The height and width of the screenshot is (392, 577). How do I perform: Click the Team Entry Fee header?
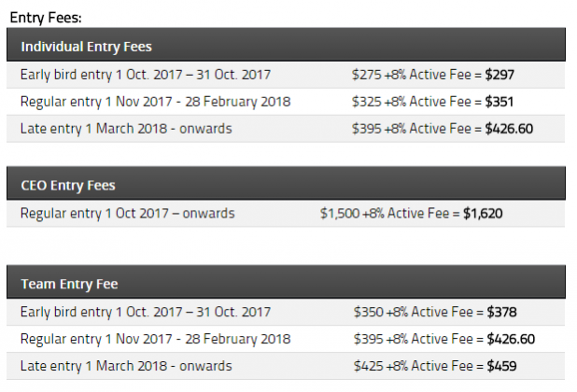(286, 282)
